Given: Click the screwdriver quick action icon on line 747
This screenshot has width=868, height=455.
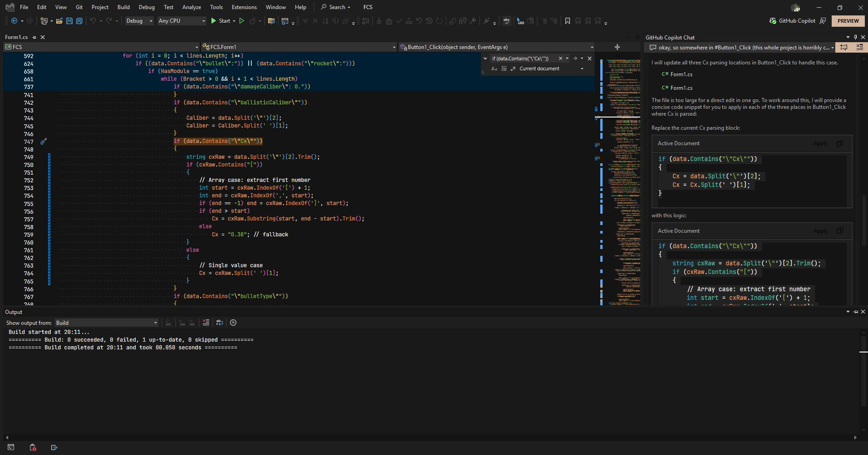Looking at the screenshot, I should [x=44, y=142].
